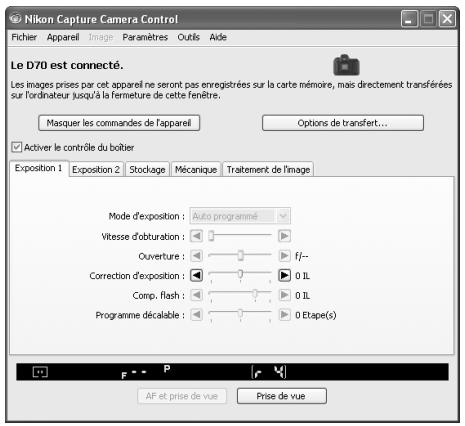Open the Appareil menu

63,37
